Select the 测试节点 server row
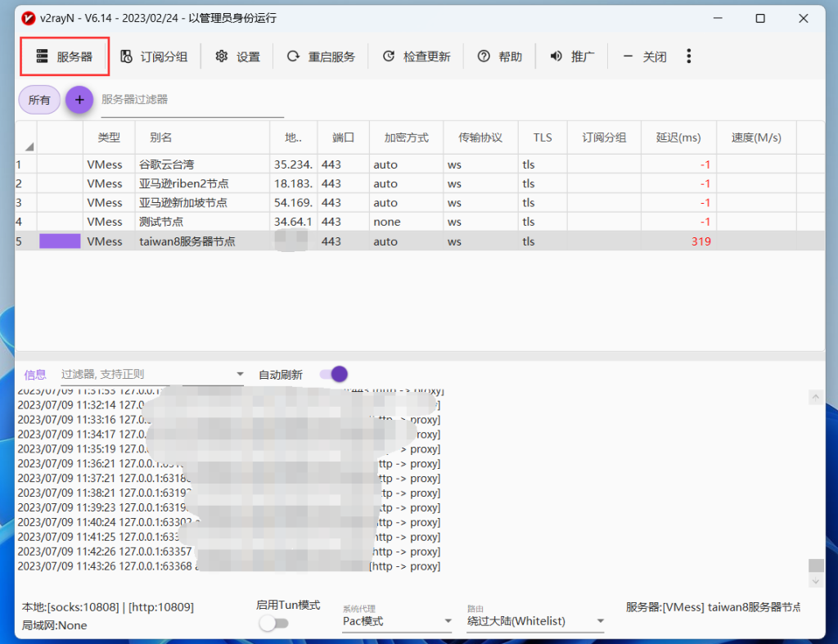838x644 pixels. (420, 222)
